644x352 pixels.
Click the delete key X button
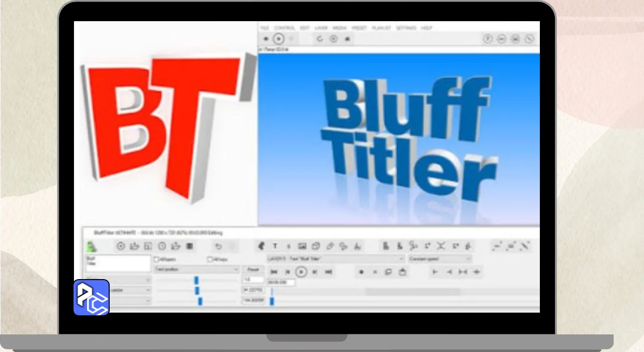click(x=375, y=272)
